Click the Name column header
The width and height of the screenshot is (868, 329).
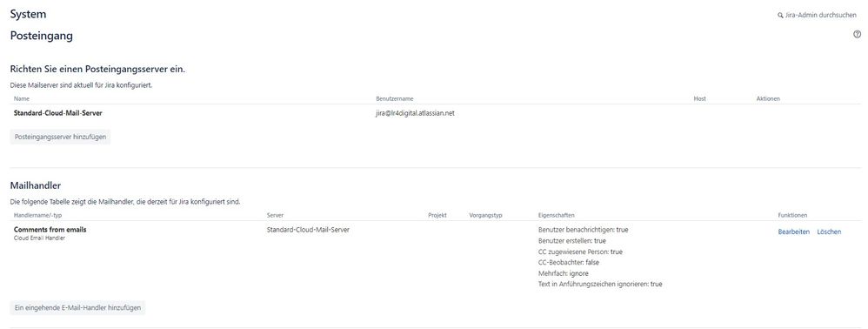click(22, 98)
